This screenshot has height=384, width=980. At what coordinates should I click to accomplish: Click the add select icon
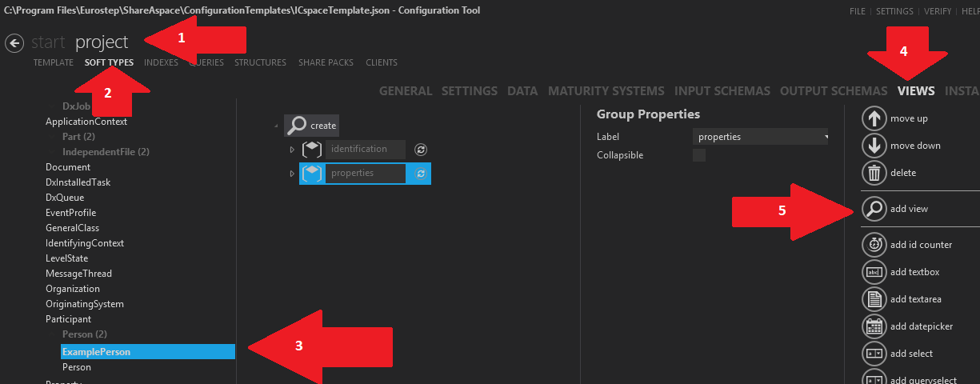click(874, 354)
